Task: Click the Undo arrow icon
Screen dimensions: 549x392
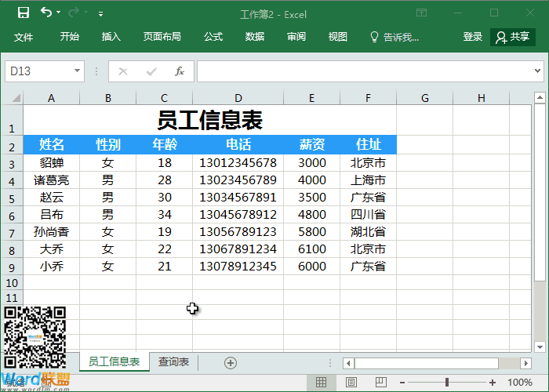Action: point(46,13)
